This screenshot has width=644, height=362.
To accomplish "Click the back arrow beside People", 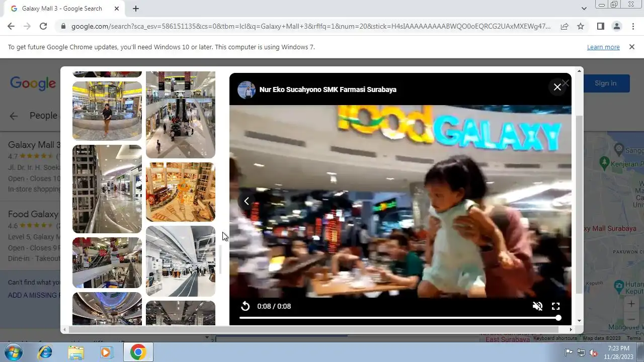I will (x=14, y=116).
